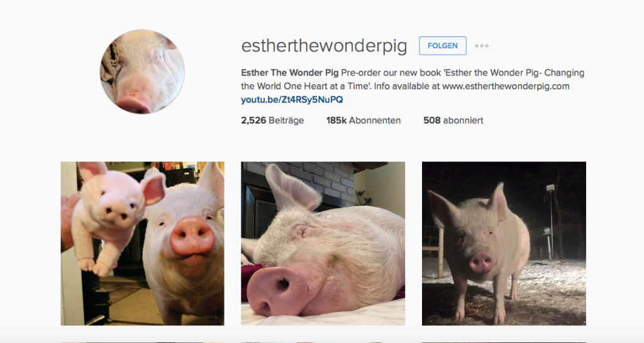Click the bold Esther The Wonder Pig name
Viewport: 644px width, 343px height.
tap(290, 73)
